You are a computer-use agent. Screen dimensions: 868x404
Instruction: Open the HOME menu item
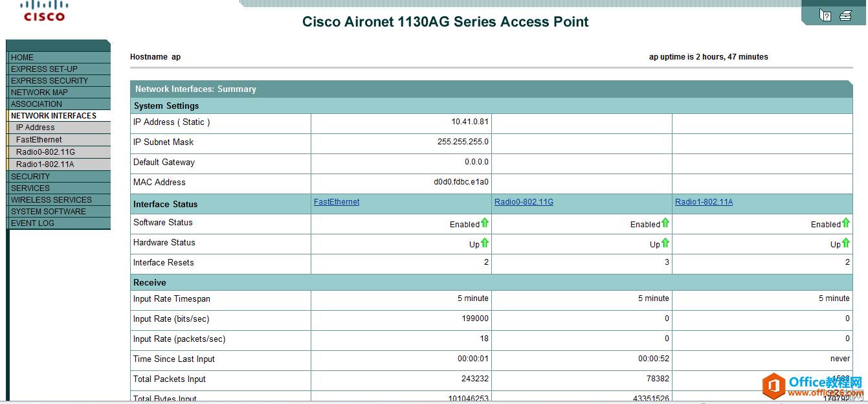point(59,57)
